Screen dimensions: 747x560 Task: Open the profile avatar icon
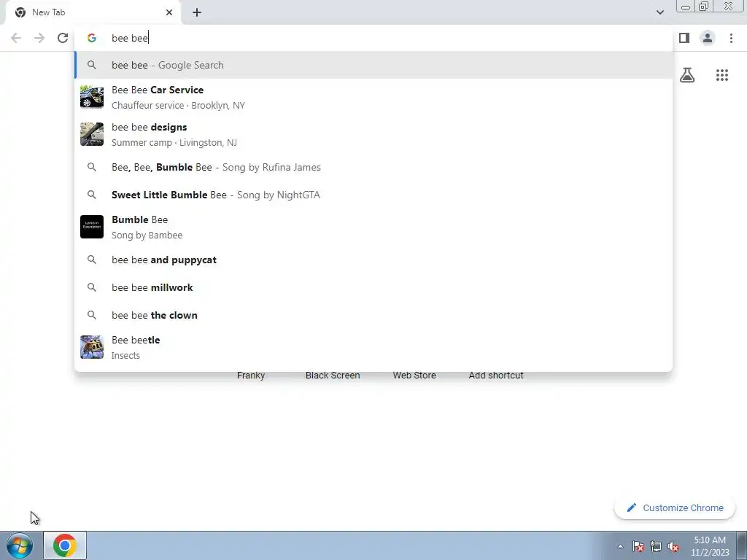coord(708,38)
